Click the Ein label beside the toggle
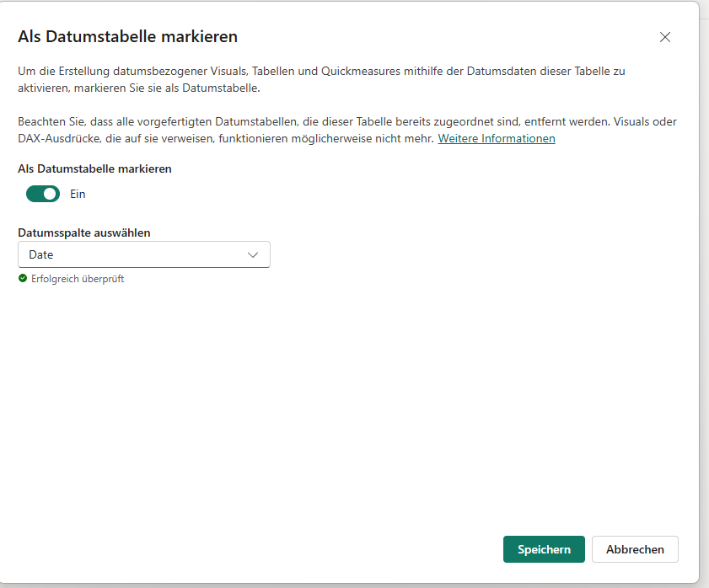The height and width of the screenshot is (588, 709). 78,194
